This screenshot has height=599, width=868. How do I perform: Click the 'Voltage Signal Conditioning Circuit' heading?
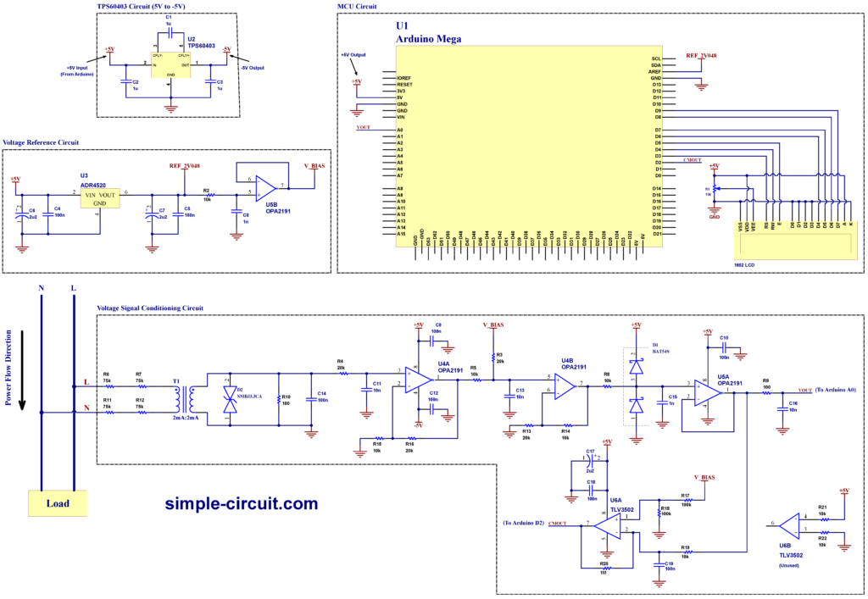click(150, 308)
